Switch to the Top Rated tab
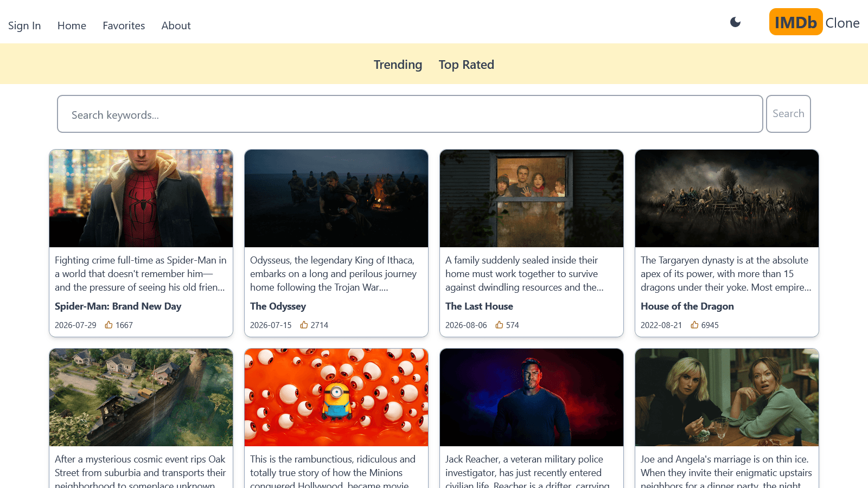Image resolution: width=868 pixels, height=488 pixels. 466,65
